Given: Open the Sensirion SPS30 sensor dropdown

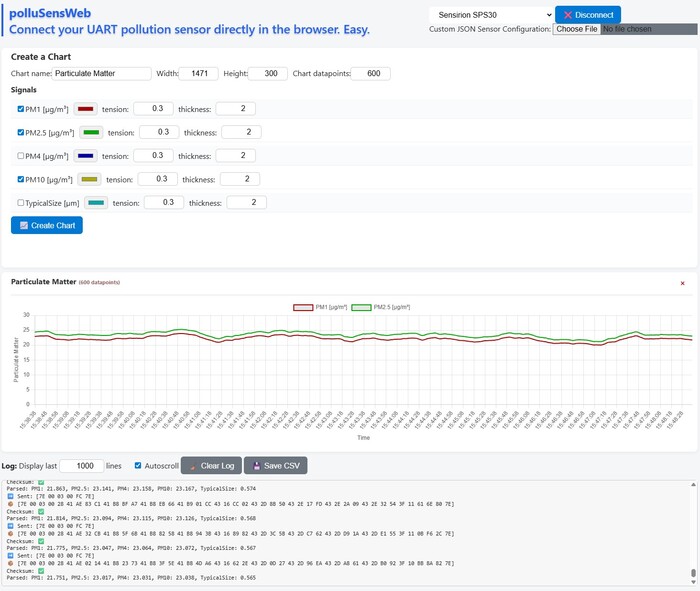Looking at the screenshot, I should [x=491, y=15].
